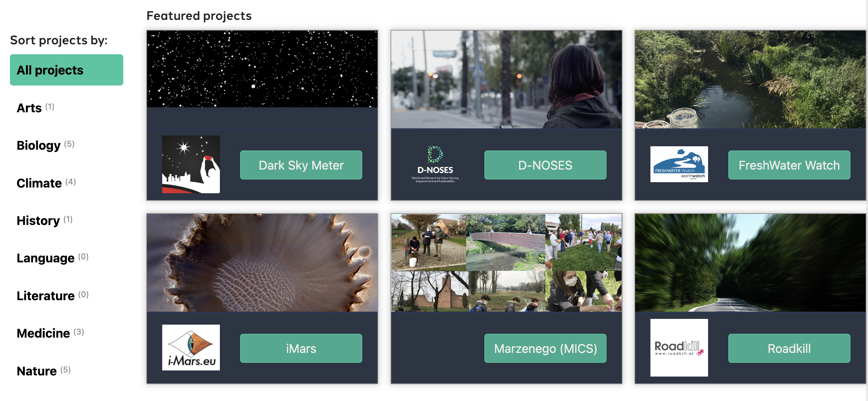Screen dimensions: 868x401
Task: Open the iMars project button
Action: [301, 348]
